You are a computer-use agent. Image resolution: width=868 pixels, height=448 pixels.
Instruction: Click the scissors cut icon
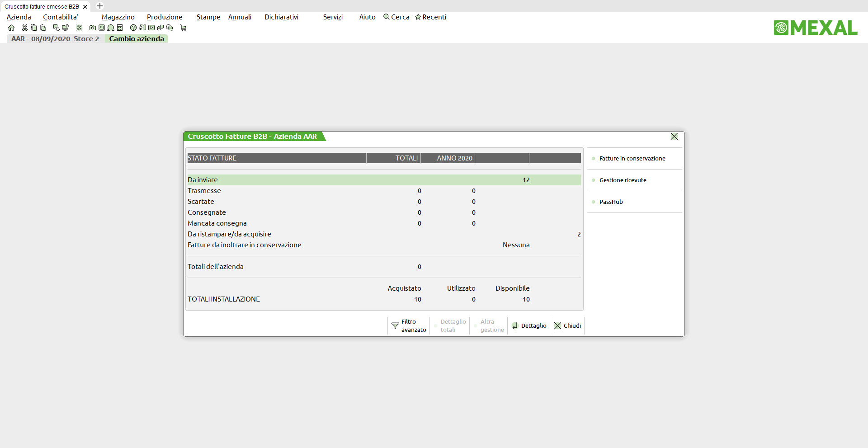pos(25,28)
